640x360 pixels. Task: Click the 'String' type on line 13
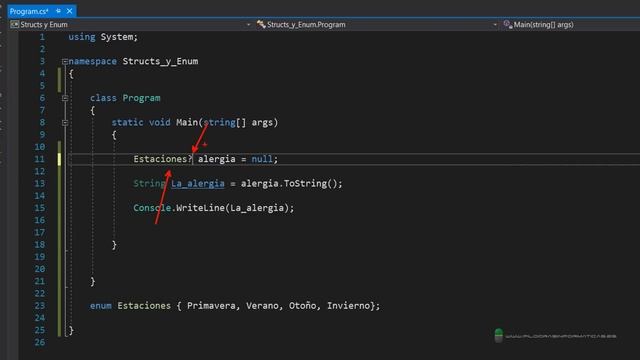(149, 184)
